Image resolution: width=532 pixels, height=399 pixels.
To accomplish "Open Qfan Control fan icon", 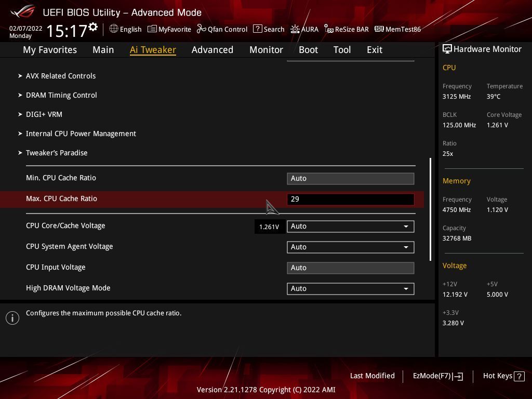I will [201, 29].
